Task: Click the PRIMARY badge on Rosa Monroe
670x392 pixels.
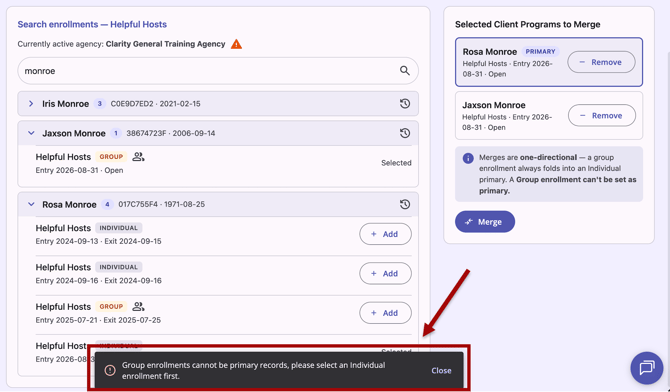Action: click(x=540, y=51)
